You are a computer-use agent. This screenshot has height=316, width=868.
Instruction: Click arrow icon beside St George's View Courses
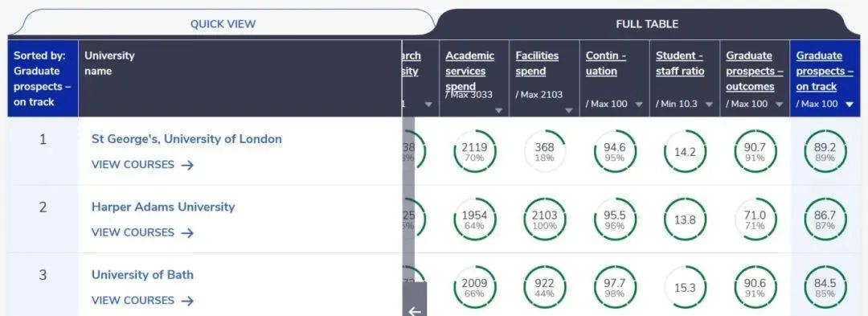tap(187, 165)
